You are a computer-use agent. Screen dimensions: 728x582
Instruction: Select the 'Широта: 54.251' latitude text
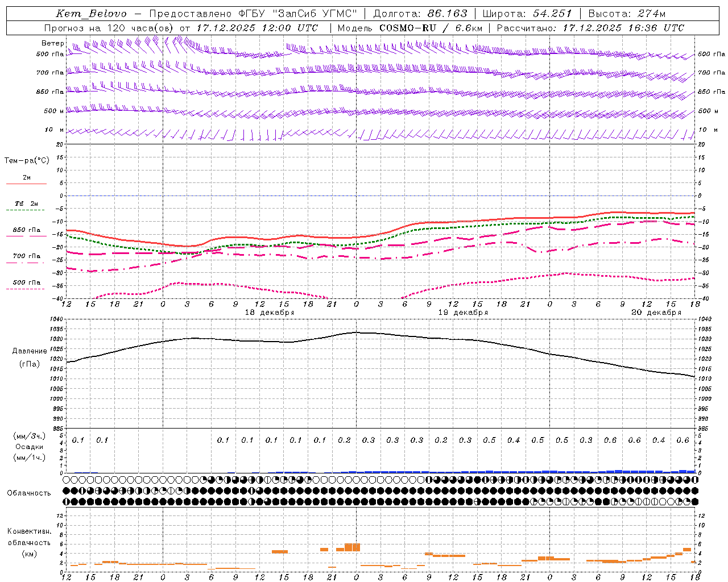coord(527,14)
